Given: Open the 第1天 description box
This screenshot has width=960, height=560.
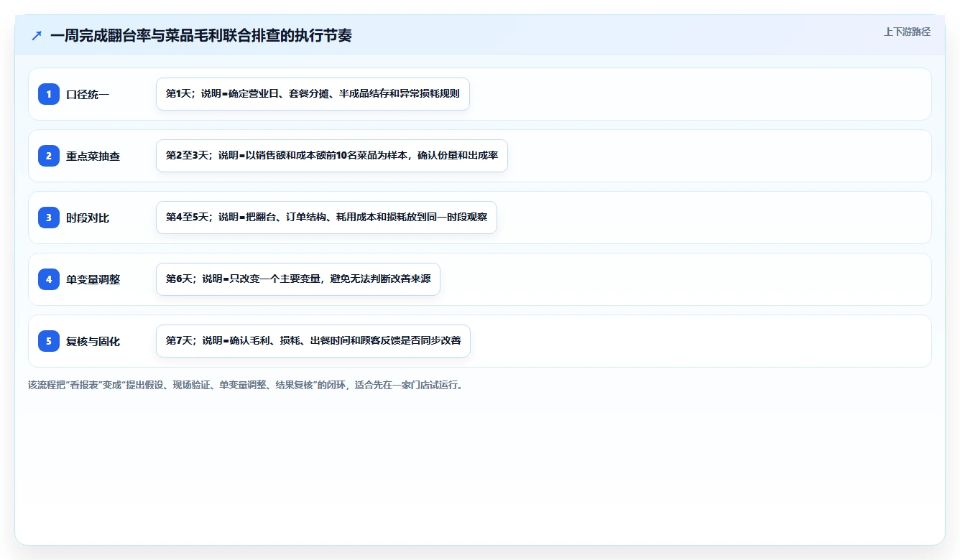Looking at the screenshot, I should 313,94.
